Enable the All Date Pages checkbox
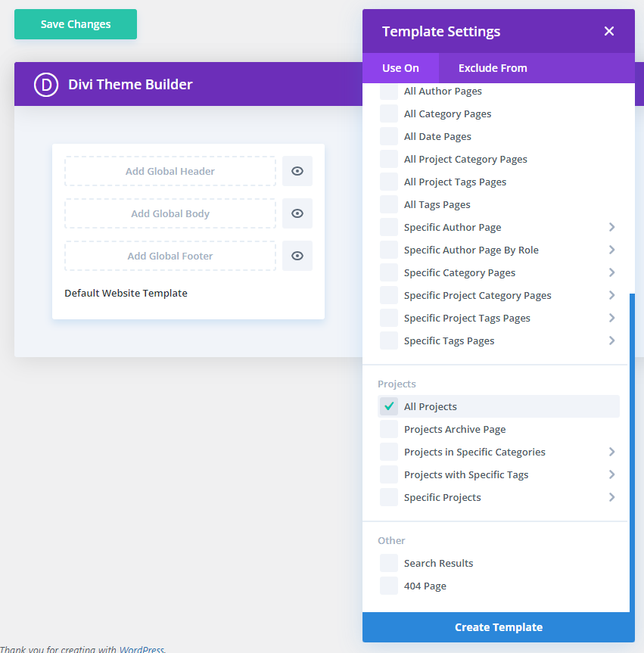The image size is (644, 653). [x=389, y=137]
